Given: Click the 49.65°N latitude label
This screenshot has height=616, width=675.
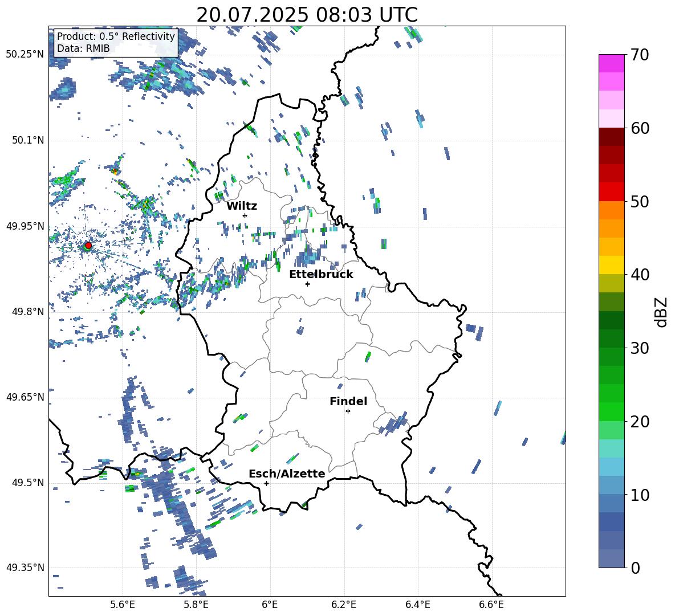Looking at the screenshot, I should pyautogui.click(x=25, y=397).
